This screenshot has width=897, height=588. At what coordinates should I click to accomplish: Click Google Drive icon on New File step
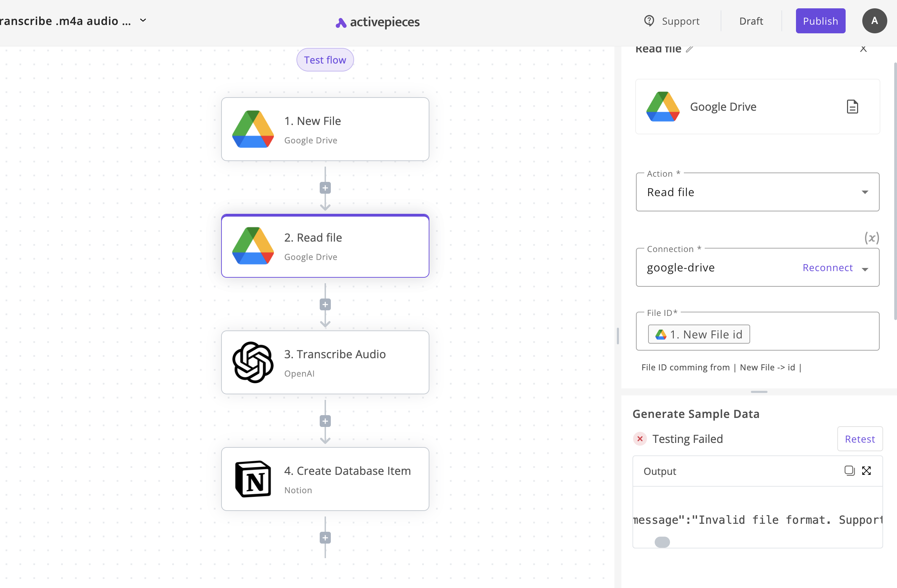pyautogui.click(x=253, y=129)
